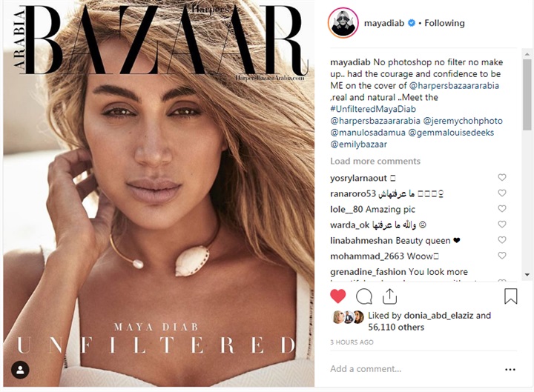Viewport: 534px width, 392px height.
Task: Save post with bookmark icon
Action: (x=510, y=296)
